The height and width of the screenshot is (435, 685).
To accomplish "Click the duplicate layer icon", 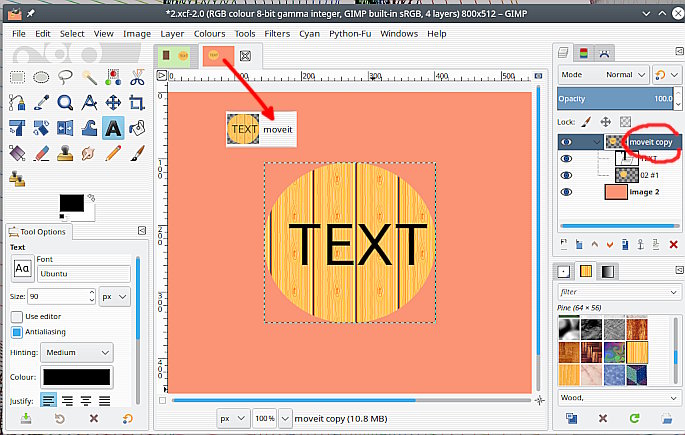I will click(625, 245).
